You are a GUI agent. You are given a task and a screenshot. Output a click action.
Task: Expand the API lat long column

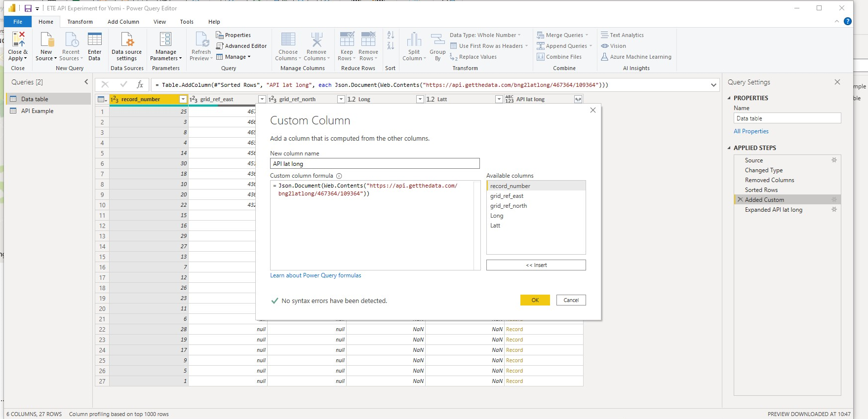[578, 99]
